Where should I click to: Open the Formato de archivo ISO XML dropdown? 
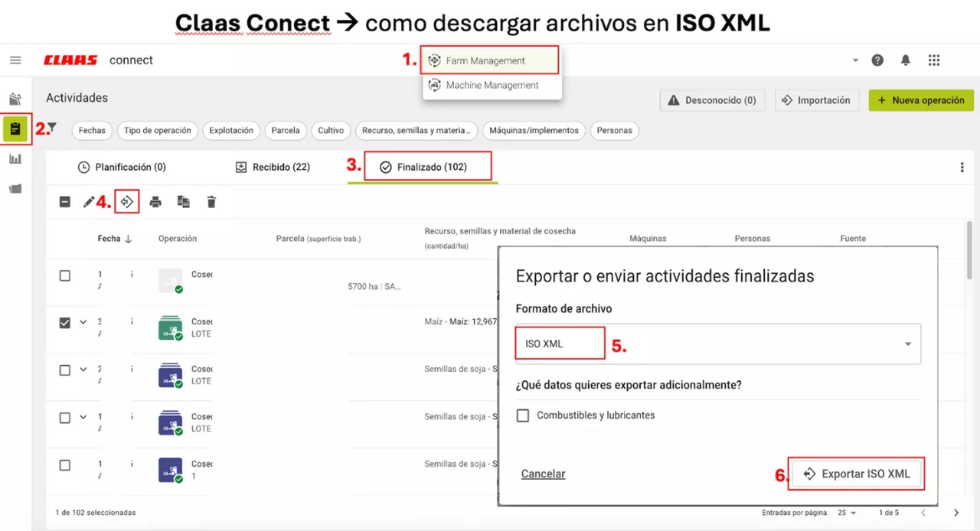(718, 344)
